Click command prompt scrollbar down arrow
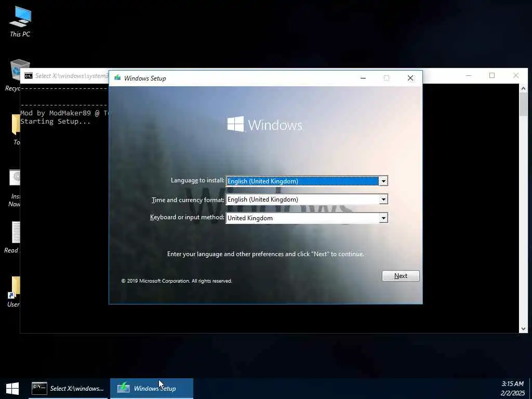Screen dimensions: 532x399 coord(523,328)
